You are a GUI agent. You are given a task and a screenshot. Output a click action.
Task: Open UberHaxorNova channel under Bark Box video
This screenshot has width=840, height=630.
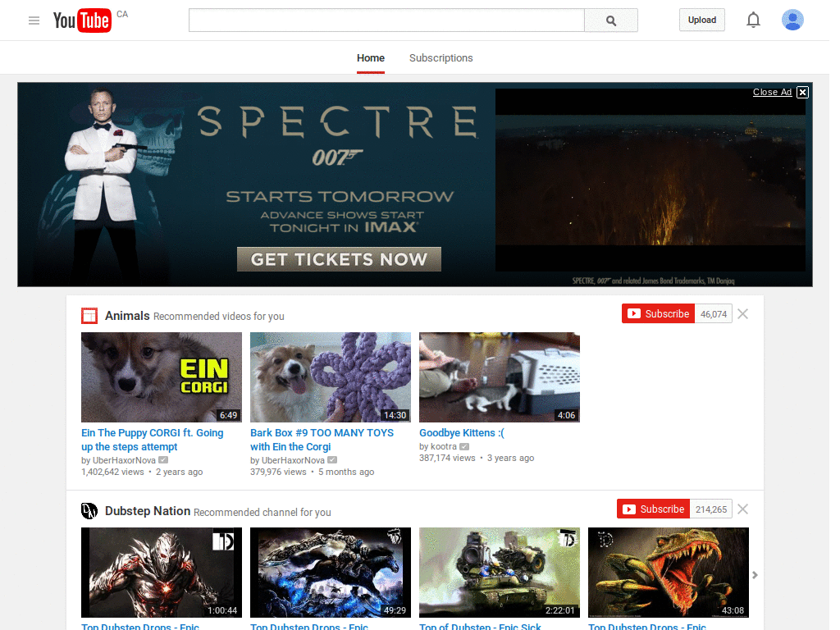(293, 460)
